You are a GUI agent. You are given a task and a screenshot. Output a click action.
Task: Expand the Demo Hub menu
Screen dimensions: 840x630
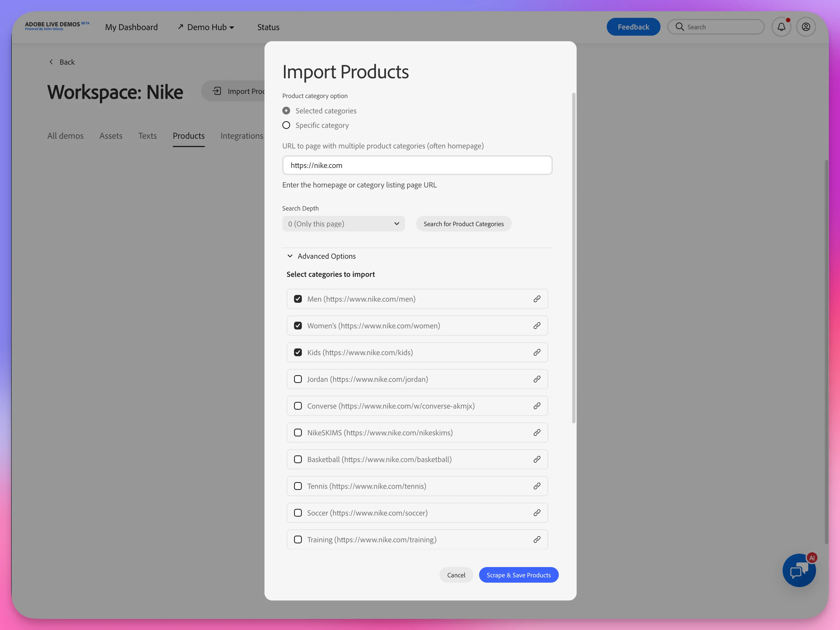point(206,27)
